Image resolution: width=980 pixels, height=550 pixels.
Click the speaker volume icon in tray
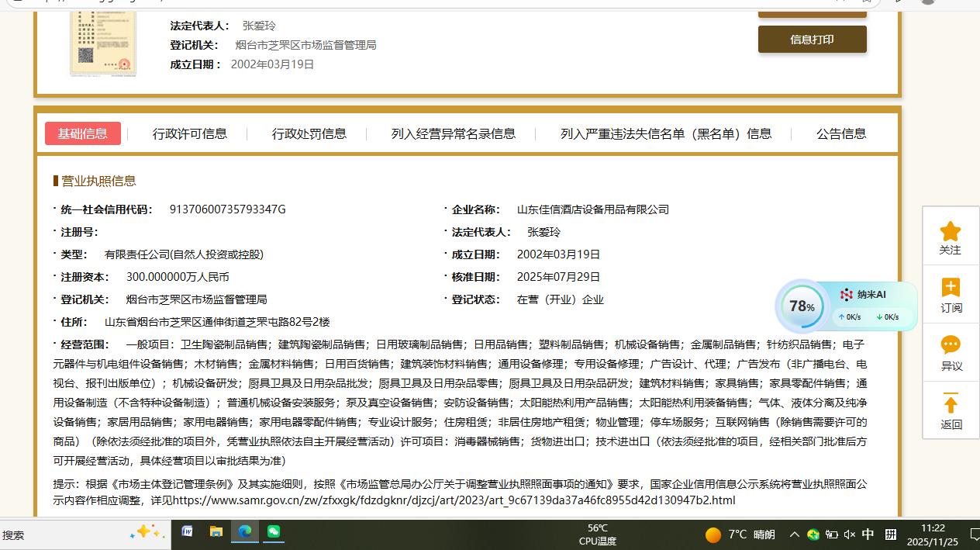coord(849,534)
